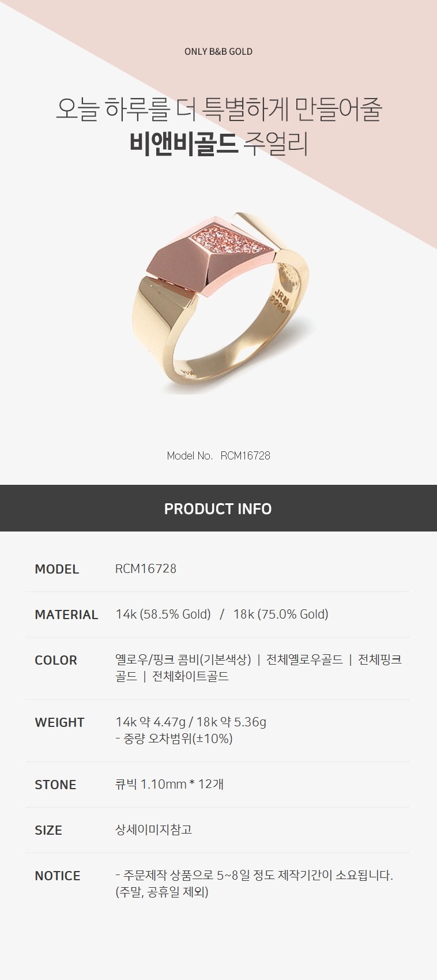This screenshot has width=437, height=980.
Task: Click the NOTICE row label
Action: tap(58, 876)
